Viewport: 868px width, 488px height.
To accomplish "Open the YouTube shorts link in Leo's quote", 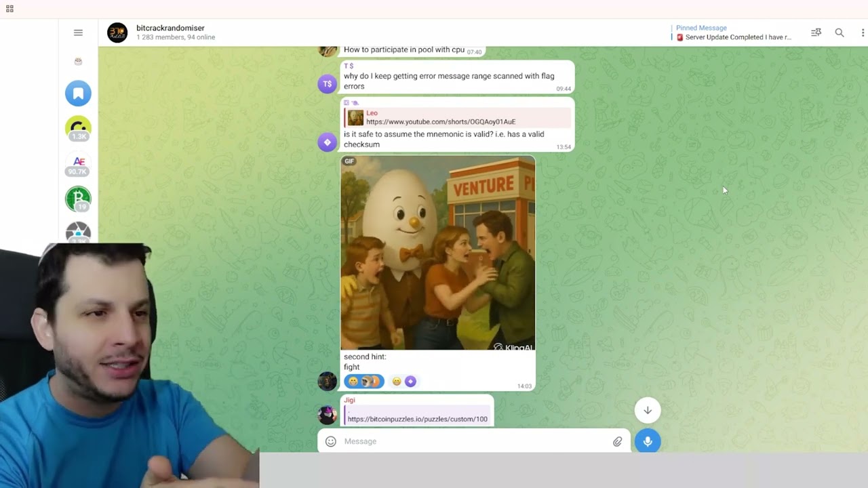I will click(441, 122).
